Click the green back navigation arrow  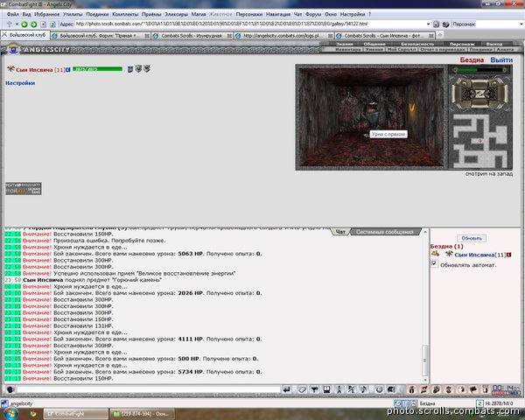(24, 24)
